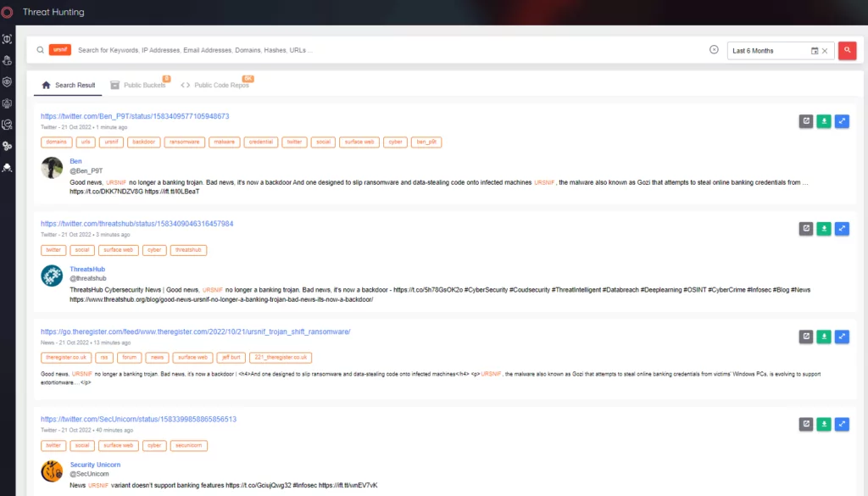
Task: Click the secunicorn tag
Action: (189, 446)
